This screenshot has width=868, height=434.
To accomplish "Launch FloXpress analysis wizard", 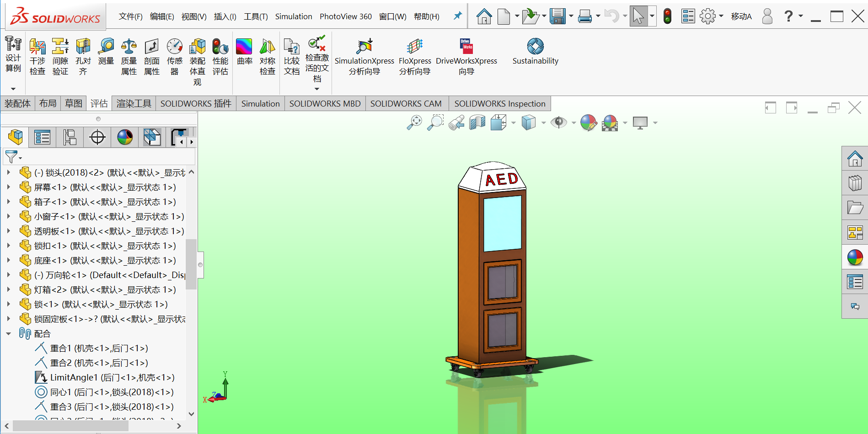I will point(415,57).
